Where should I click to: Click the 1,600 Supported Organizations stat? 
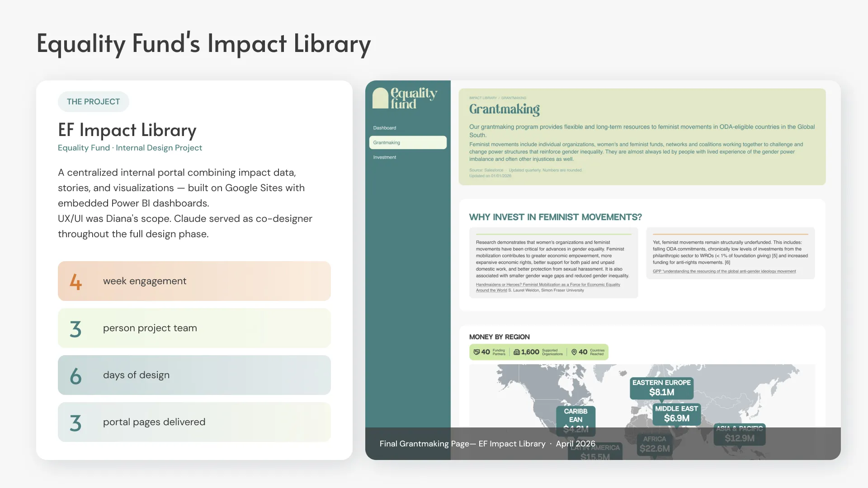(538, 352)
